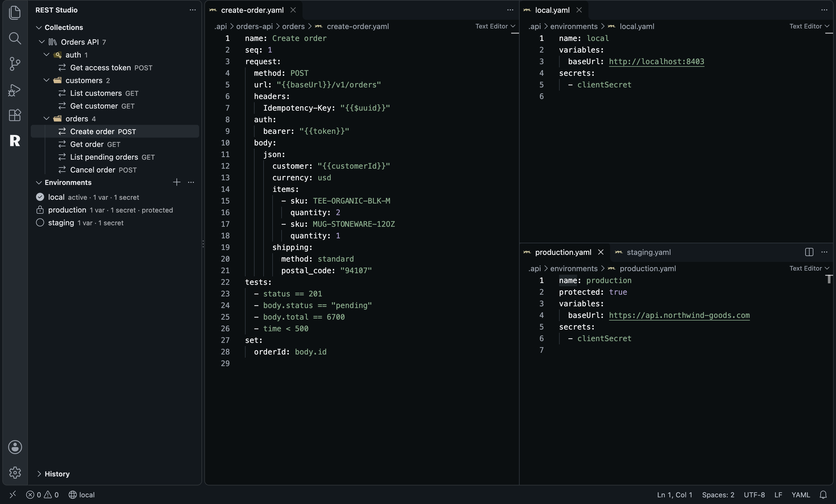The width and height of the screenshot is (836, 504).
Task: Select the create-order.yaml tab
Action: point(253,10)
